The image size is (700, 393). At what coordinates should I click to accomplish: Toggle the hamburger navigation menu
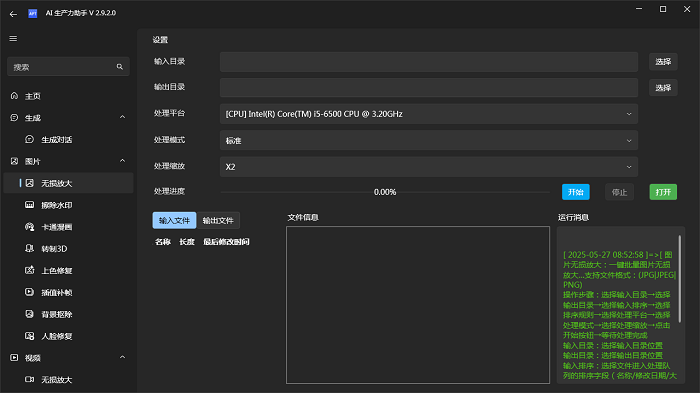coord(13,38)
